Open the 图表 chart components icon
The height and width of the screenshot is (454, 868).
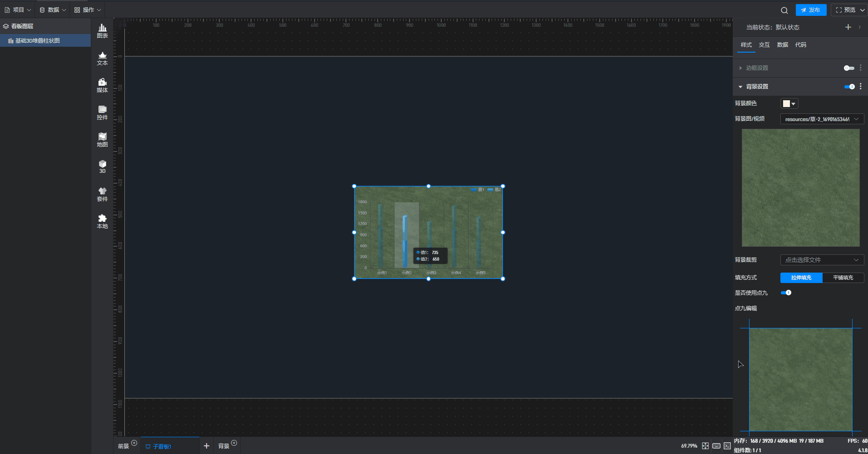tap(102, 31)
